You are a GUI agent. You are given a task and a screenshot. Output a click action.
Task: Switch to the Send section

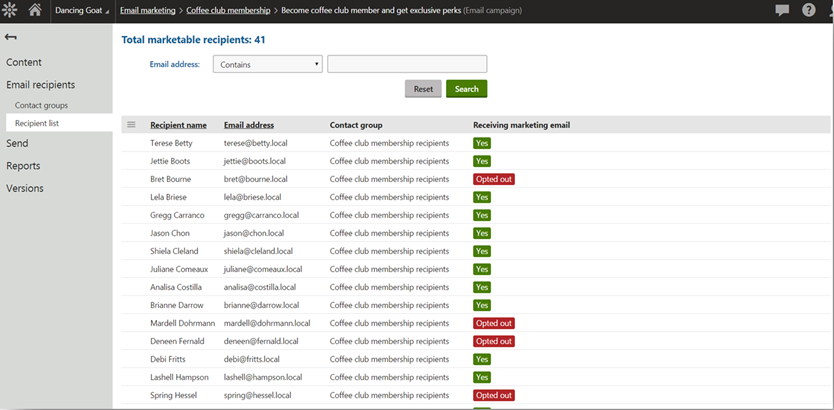(17, 143)
